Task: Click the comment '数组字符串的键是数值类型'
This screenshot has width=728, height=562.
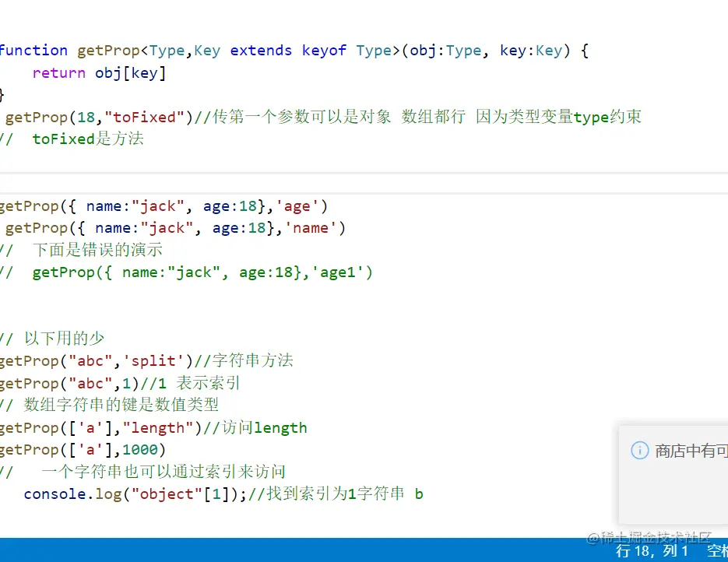Action: [121, 405]
